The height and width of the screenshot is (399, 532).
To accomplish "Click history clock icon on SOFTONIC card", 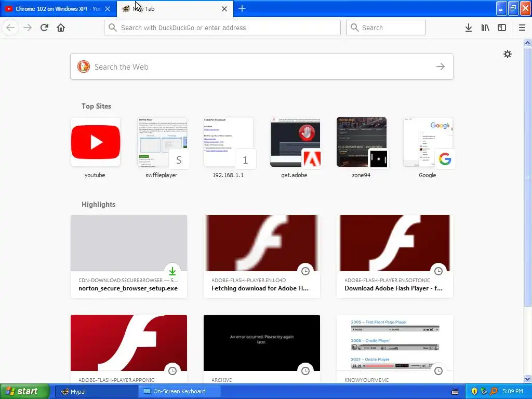I will 438,271.
